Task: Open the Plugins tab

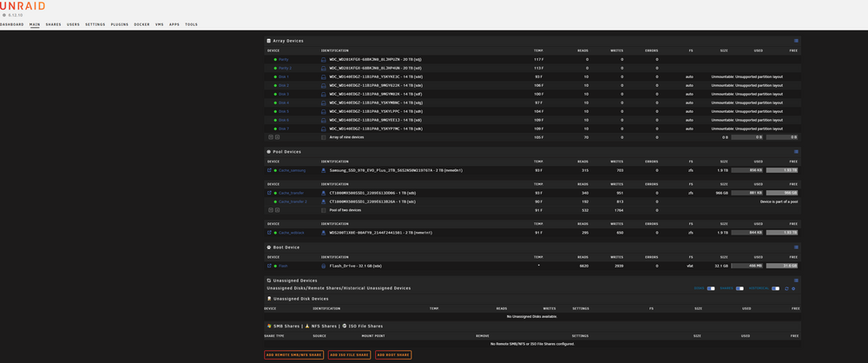Action: pos(120,24)
